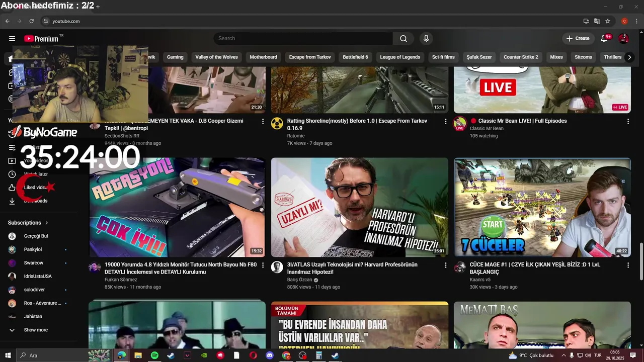Open Furkan Sönmez channel avatar
This screenshot has height=362, width=644.
(95, 267)
